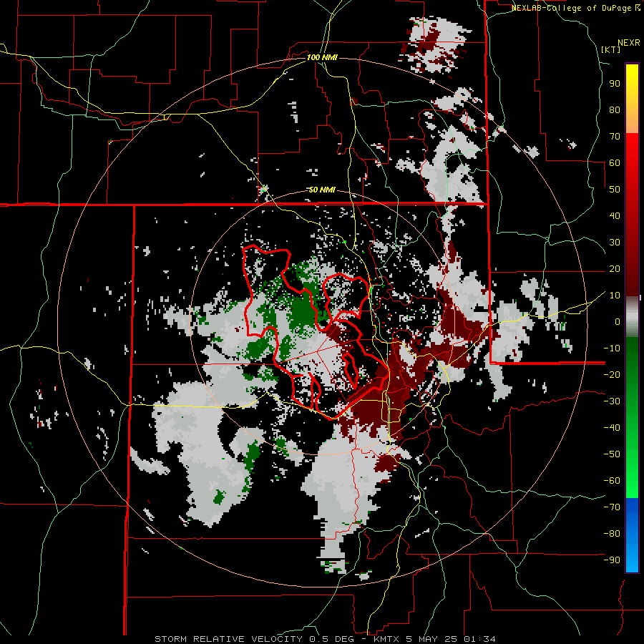Click the 40 value on velocity scale
The image size is (644, 644).
(x=615, y=215)
